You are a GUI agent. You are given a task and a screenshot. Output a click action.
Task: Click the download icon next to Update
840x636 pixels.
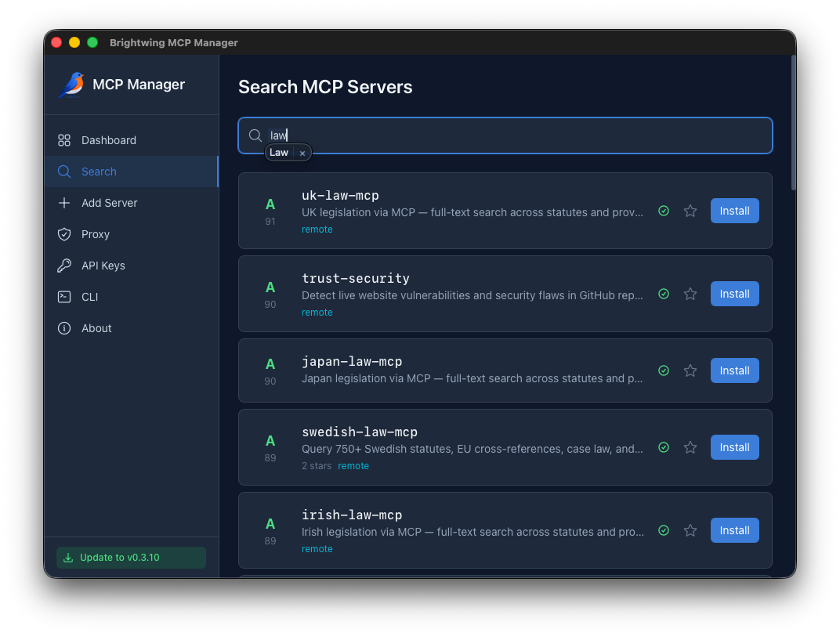pyautogui.click(x=67, y=557)
